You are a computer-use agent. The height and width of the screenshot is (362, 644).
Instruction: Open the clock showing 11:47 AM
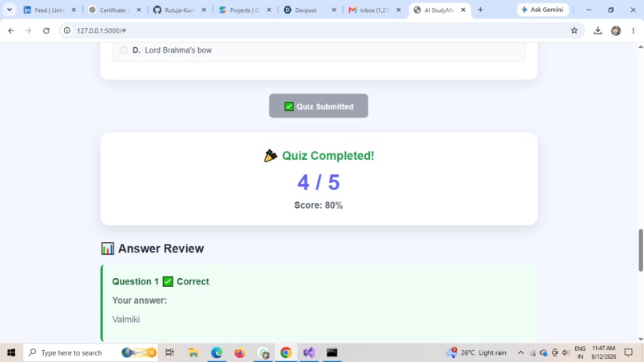(603, 352)
